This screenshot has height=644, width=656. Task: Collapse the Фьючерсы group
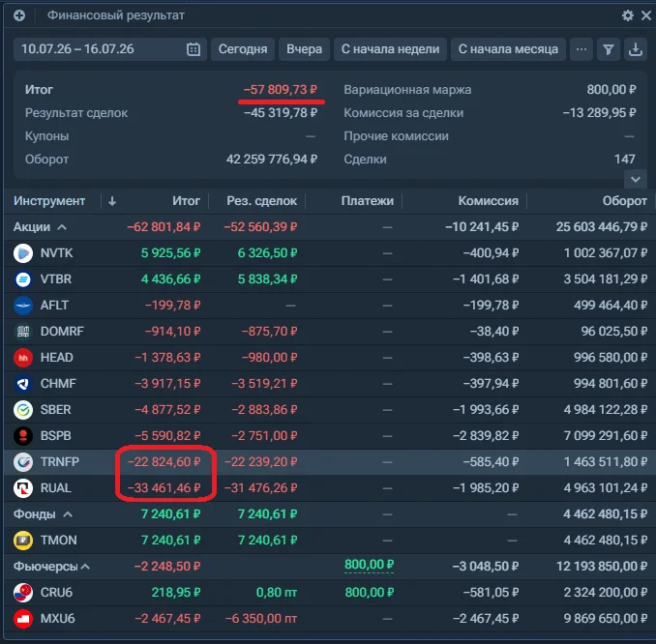pyautogui.click(x=85, y=567)
